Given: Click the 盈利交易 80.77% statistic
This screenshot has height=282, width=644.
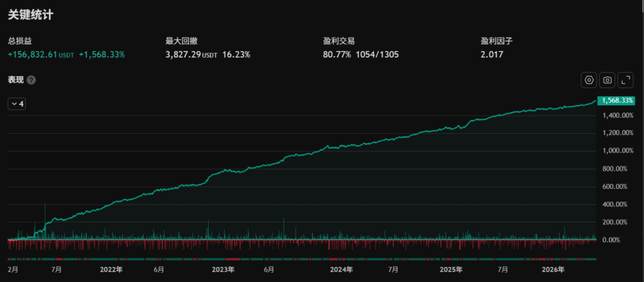Looking at the screenshot, I should (x=337, y=54).
